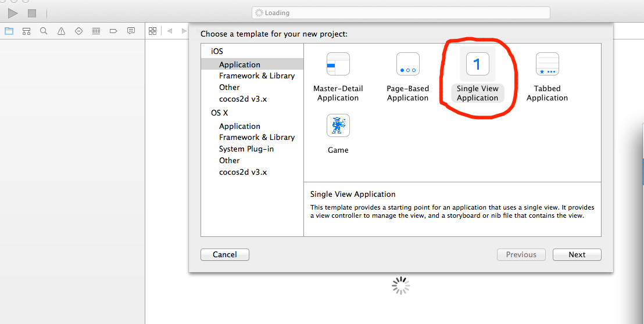
Task: Open the Breakpoint navigator icon
Action: coord(114,31)
